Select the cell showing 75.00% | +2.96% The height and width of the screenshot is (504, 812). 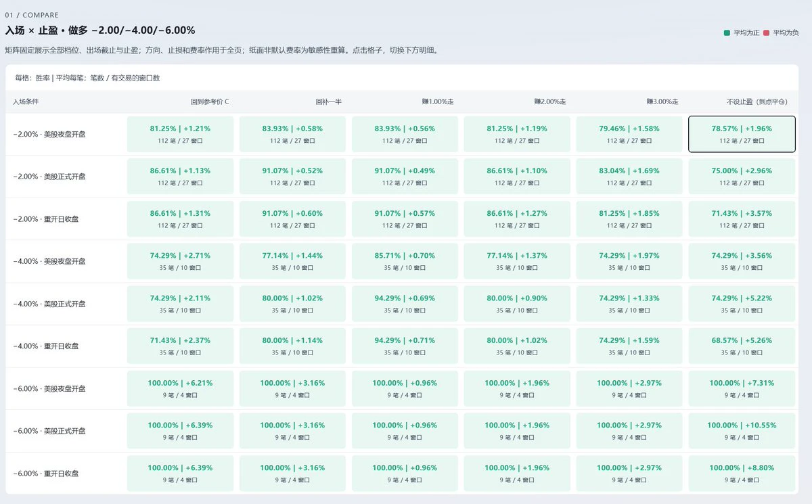coord(742,177)
